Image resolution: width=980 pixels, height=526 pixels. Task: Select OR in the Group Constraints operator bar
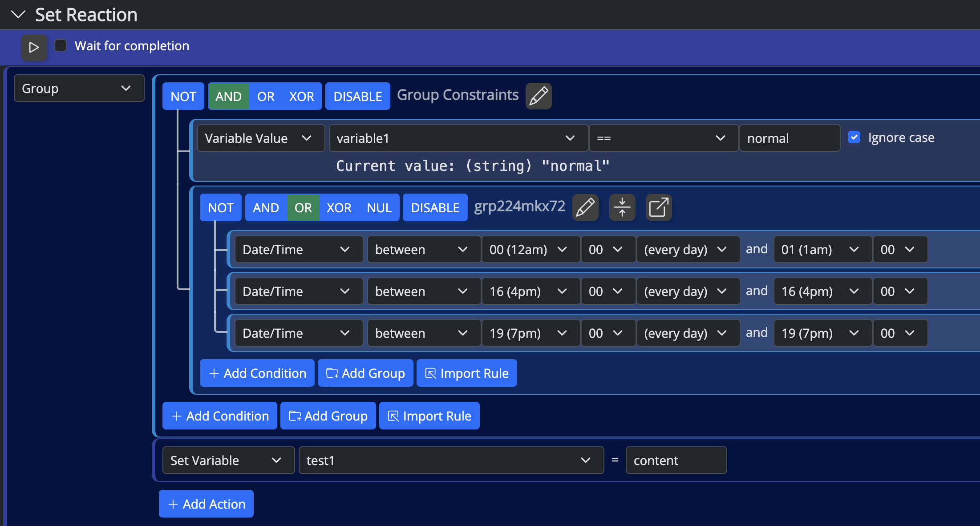point(266,96)
